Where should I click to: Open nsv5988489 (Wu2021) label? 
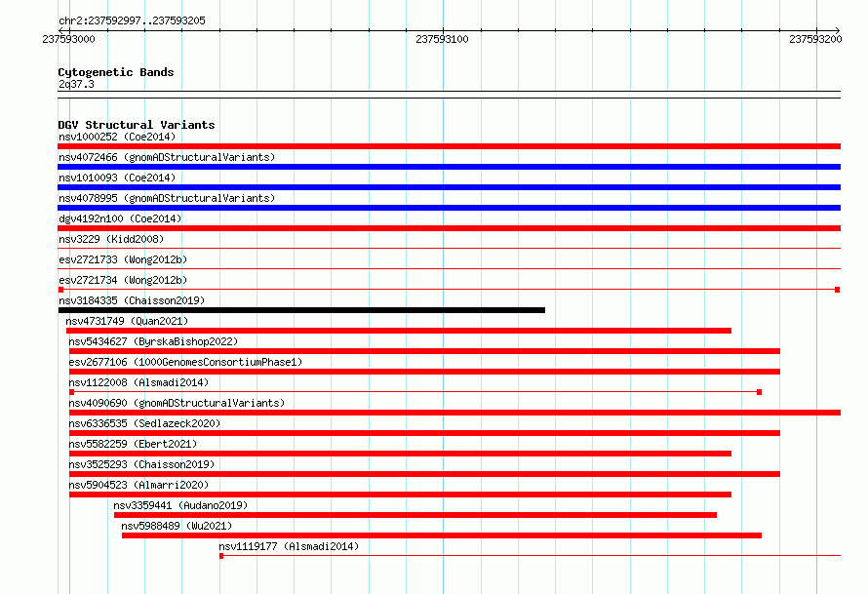point(177,526)
